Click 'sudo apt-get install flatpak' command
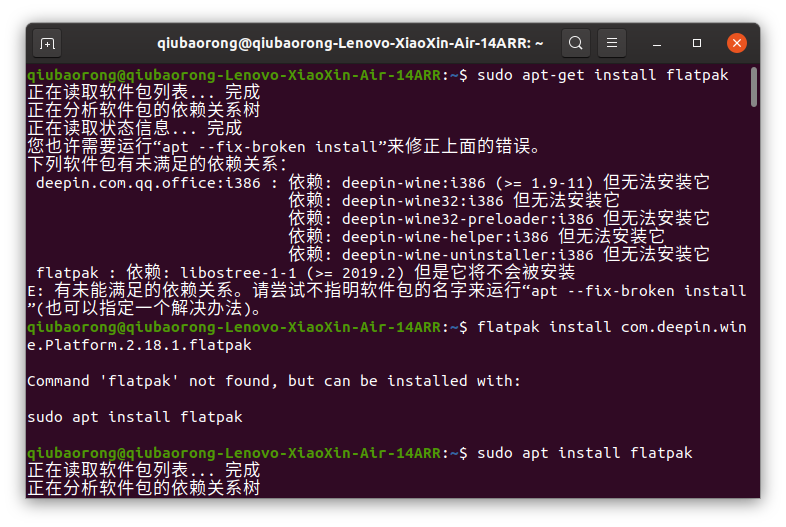This screenshot has height=527, width=786. (603, 75)
